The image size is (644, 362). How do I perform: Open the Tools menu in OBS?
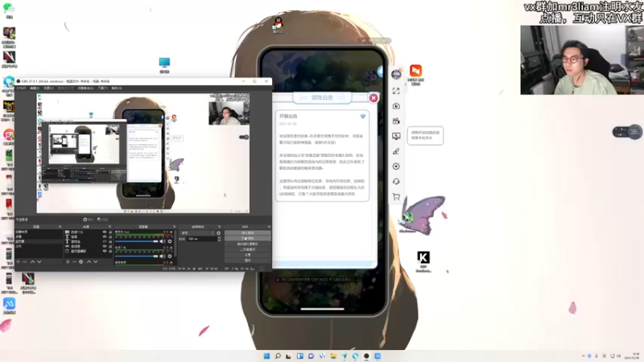[102, 88]
